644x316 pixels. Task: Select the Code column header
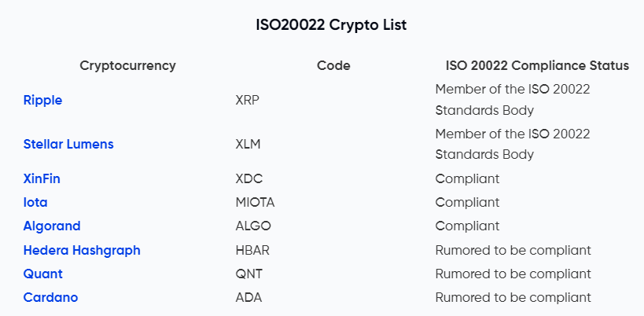[333, 66]
